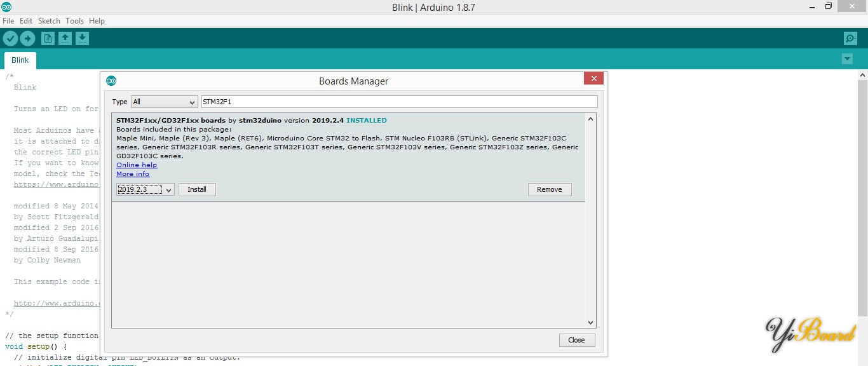868x366 pixels.
Task: Open the Serial Monitor icon
Action: click(850, 39)
